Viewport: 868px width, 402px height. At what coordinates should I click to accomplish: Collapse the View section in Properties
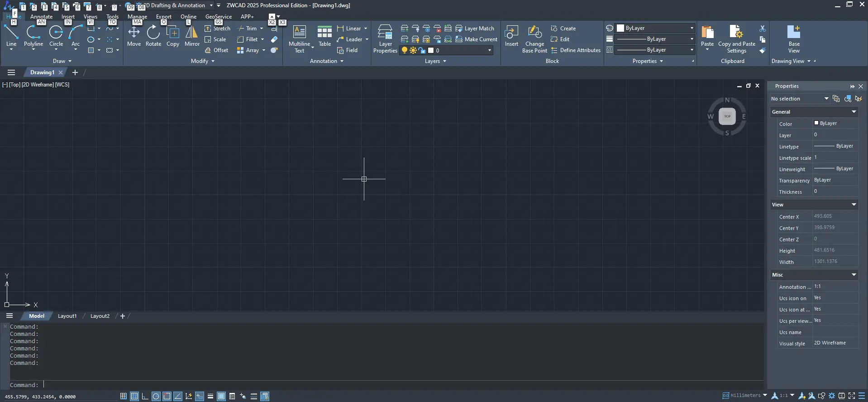pos(854,205)
